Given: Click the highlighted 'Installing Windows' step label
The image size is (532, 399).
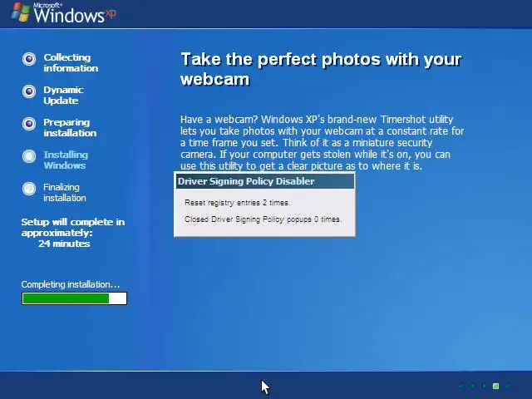Looking at the screenshot, I should [66, 160].
